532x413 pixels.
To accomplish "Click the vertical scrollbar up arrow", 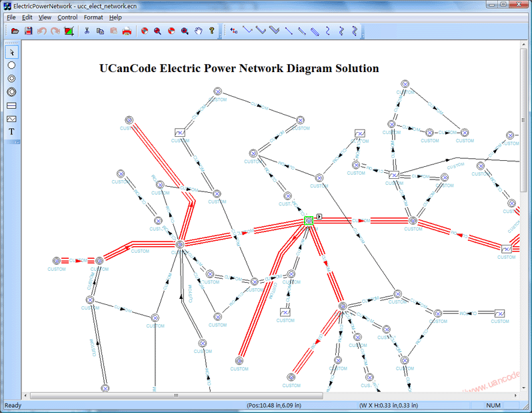I will tap(523, 44).
